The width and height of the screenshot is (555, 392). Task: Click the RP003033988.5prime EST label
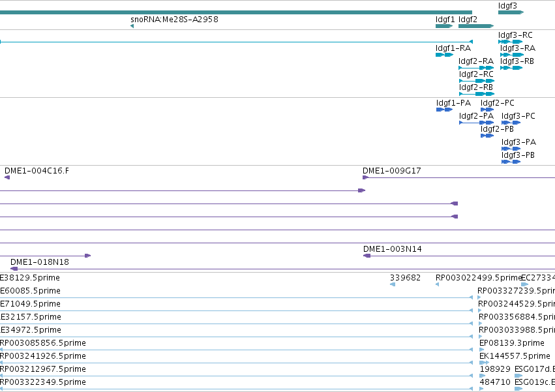click(x=517, y=330)
